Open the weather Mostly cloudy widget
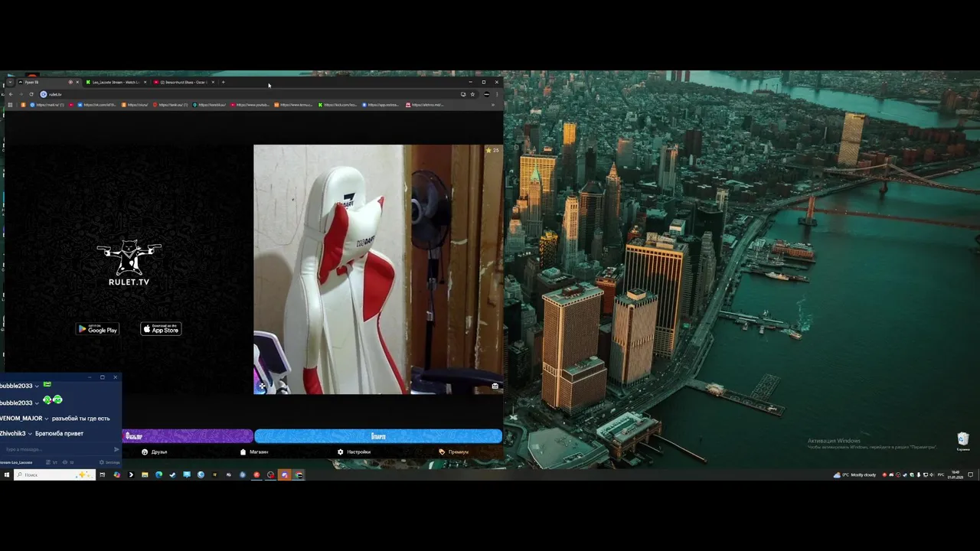Image resolution: width=980 pixels, height=551 pixels. 855,474
